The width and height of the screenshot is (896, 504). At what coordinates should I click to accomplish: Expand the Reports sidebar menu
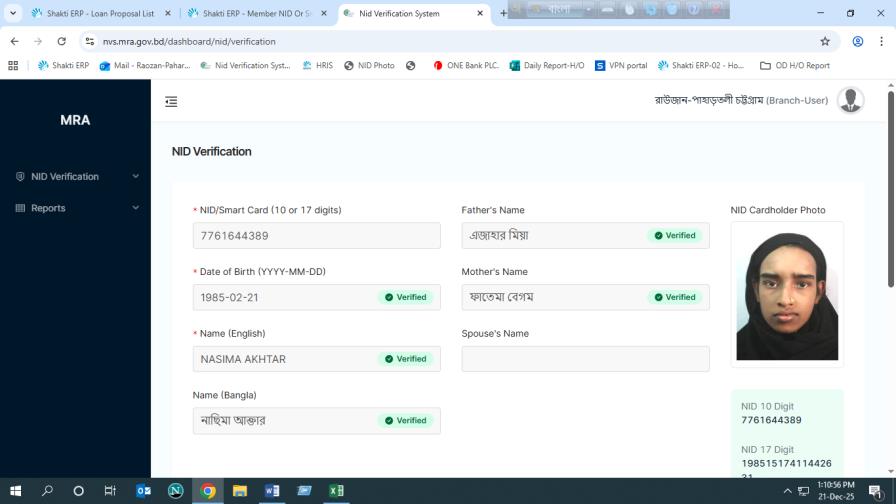[75, 208]
